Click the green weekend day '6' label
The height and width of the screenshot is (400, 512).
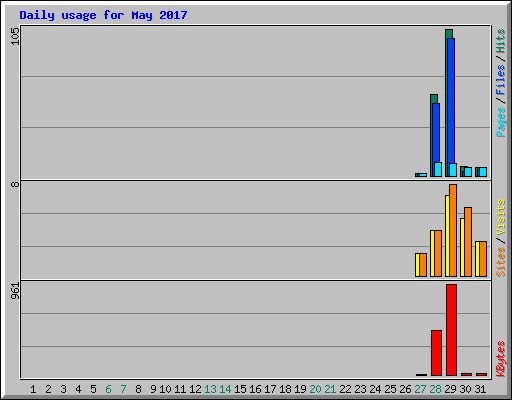[x=108, y=389]
